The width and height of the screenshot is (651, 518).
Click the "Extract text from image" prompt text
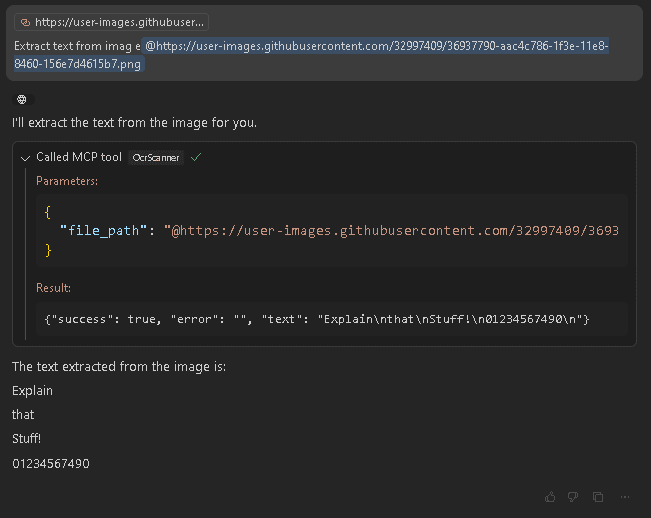[77, 46]
